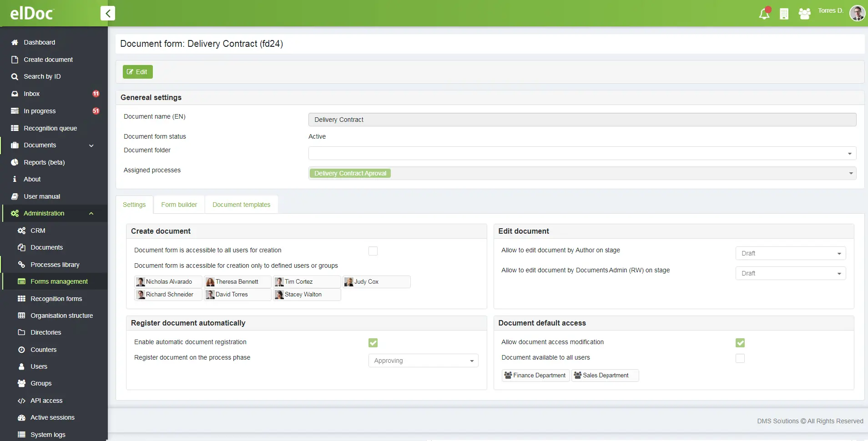The width and height of the screenshot is (868, 441).
Task: Select user Stacey Walton chip
Action: pyautogui.click(x=307, y=295)
